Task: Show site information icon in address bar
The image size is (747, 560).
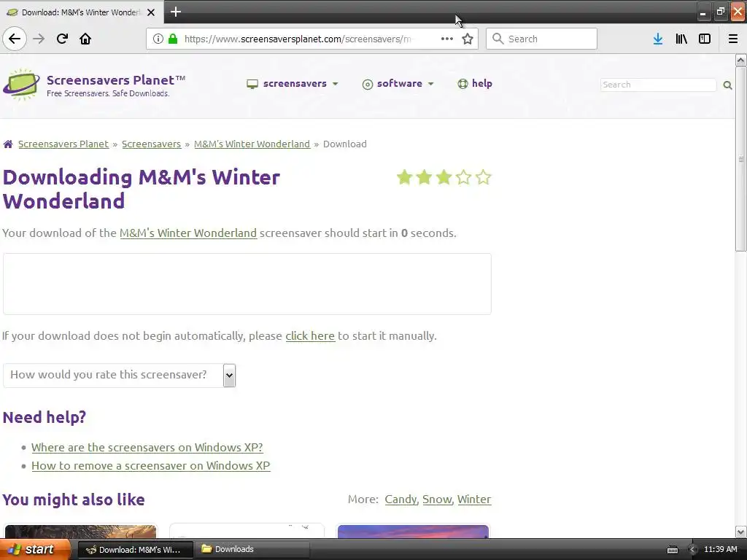Action: tap(158, 39)
